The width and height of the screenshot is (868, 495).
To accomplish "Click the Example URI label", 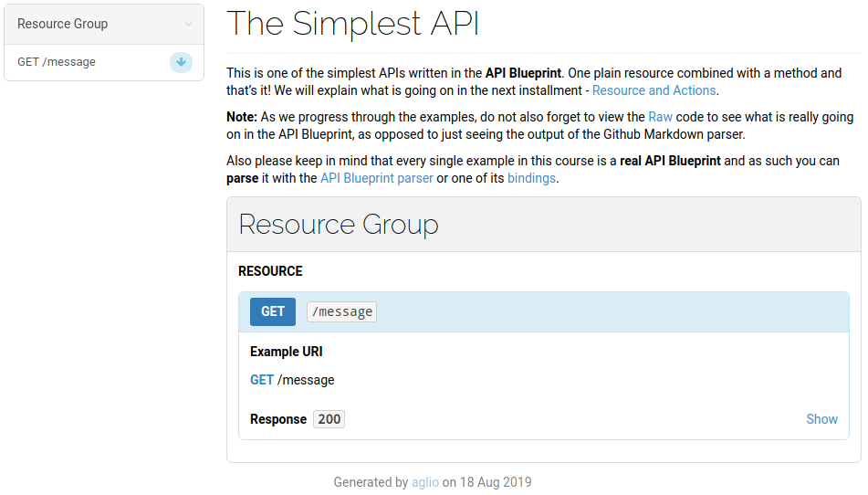I will tap(287, 352).
